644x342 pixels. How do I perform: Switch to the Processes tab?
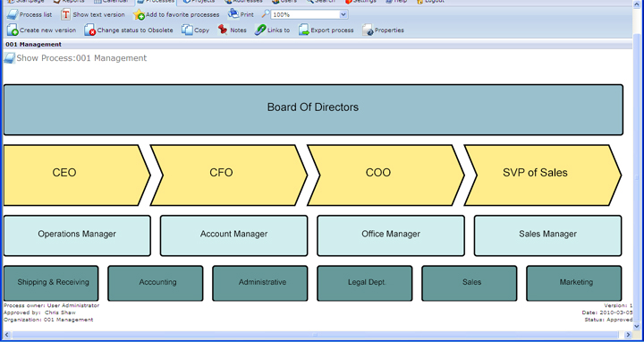[x=156, y=2]
